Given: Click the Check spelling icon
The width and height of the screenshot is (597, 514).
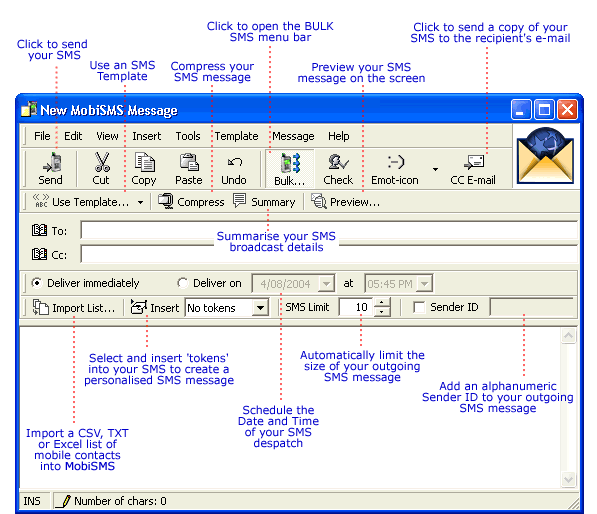Looking at the screenshot, I should [x=338, y=162].
